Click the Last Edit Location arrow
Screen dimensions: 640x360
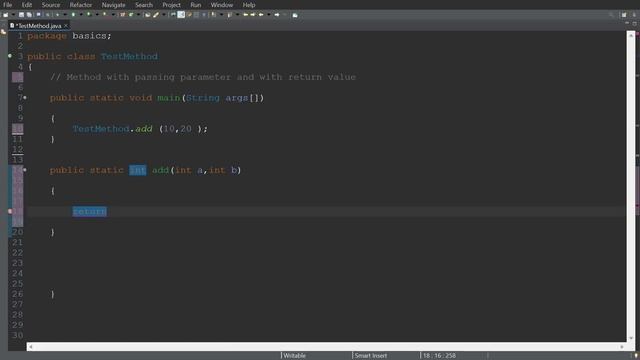(246, 15)
